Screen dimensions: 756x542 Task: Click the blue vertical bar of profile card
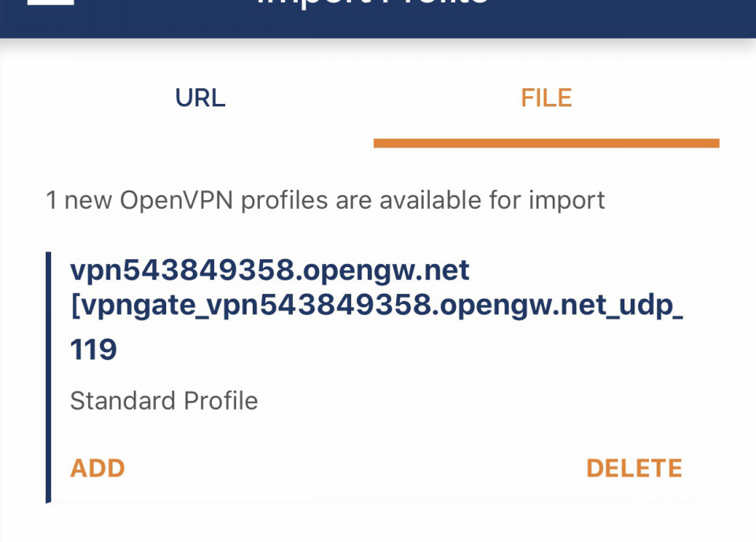point(49,377)
